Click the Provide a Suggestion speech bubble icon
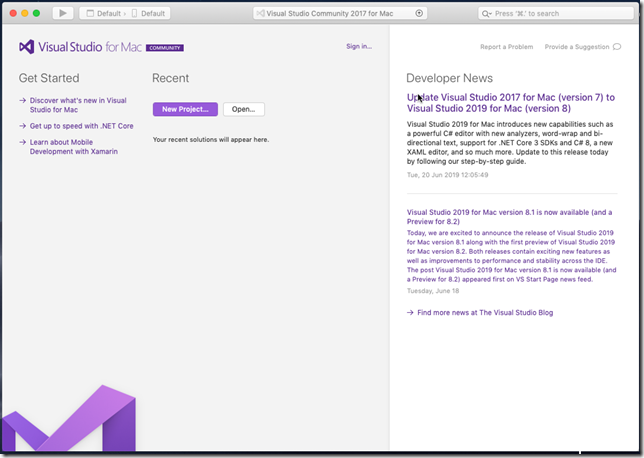Image resolution: width=644 pixels, height=458 pixels. 616,47
